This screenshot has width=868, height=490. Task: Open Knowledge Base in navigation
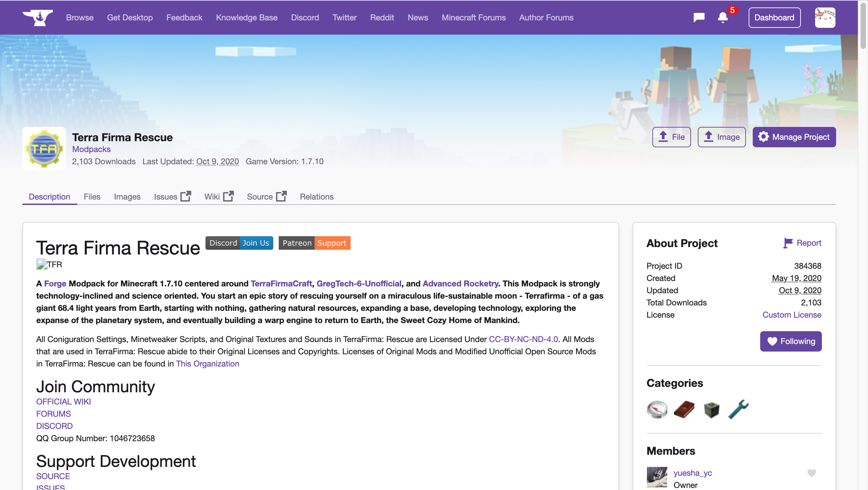click(x=246, y=18)
